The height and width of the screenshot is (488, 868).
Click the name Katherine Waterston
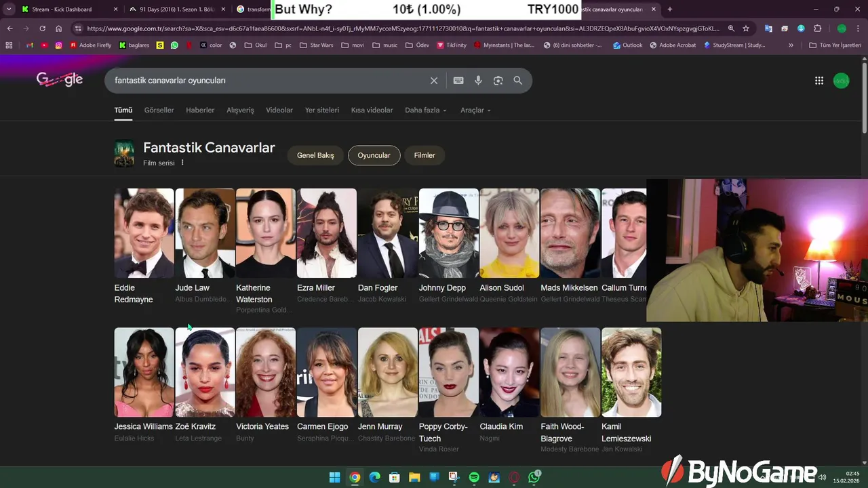[254, 293]
